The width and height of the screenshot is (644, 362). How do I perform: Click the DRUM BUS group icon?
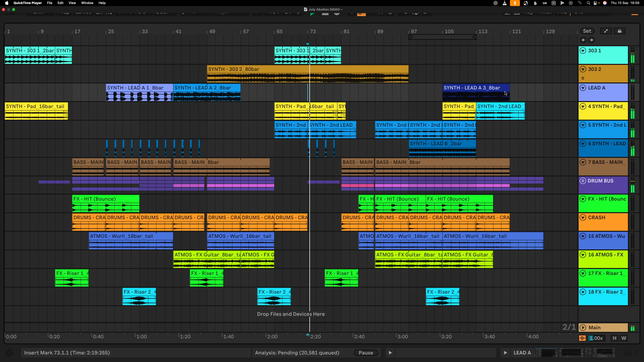[x=583, y=181]
